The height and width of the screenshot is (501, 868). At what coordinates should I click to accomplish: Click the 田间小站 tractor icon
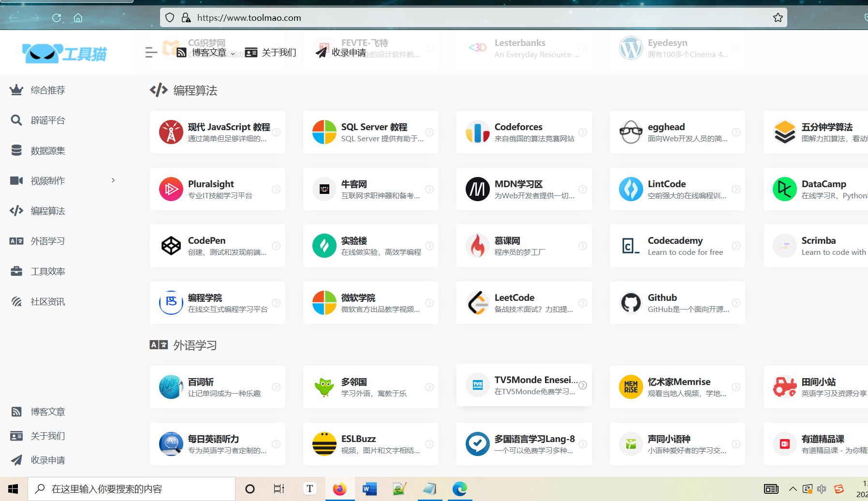[x=785, y=387]
